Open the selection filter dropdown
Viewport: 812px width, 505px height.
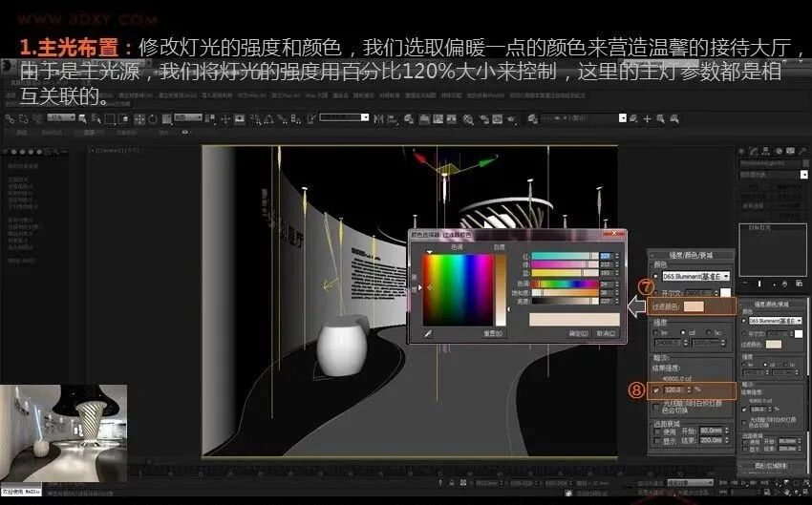(x=61, y=117)
